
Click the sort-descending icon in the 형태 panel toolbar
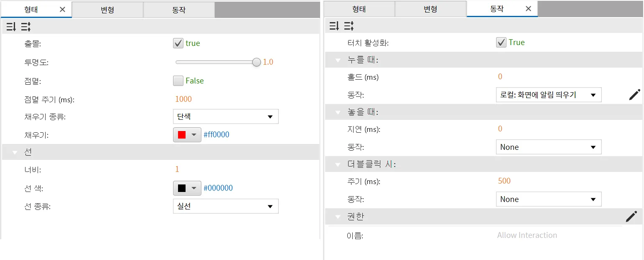point(11,27)
